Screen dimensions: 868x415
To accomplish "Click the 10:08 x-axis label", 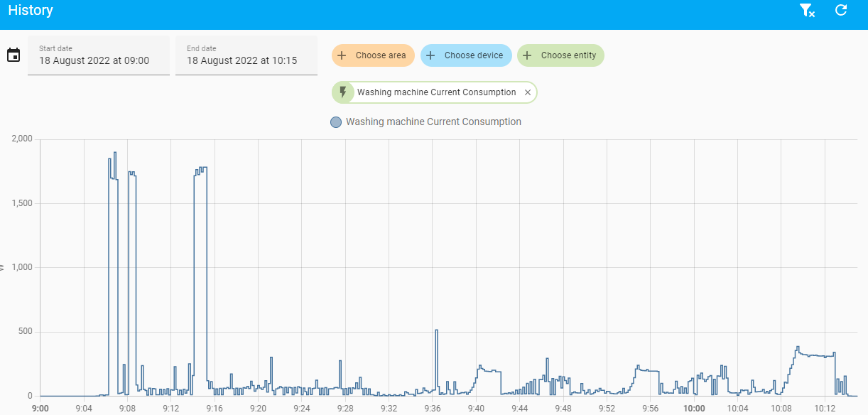I will [x=781, y=409].
